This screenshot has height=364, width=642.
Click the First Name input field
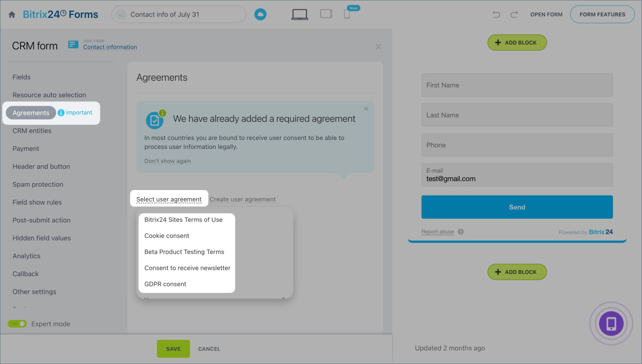517,85
